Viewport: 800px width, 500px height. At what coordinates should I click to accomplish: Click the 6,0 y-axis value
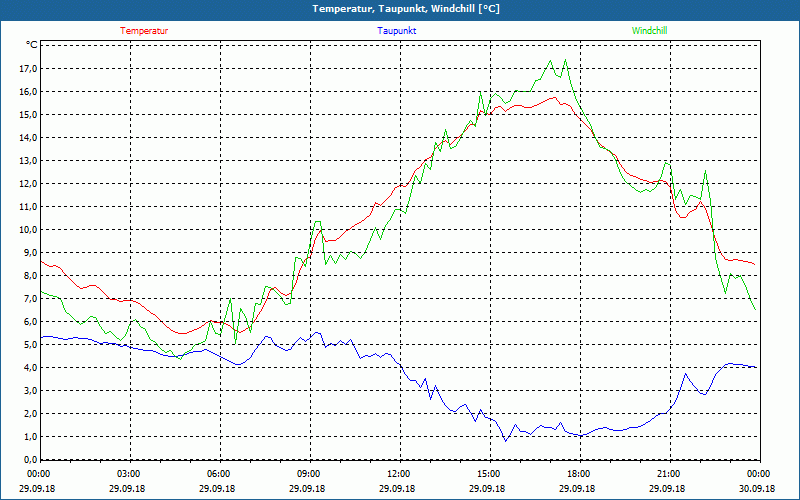(x=31, y=321)
